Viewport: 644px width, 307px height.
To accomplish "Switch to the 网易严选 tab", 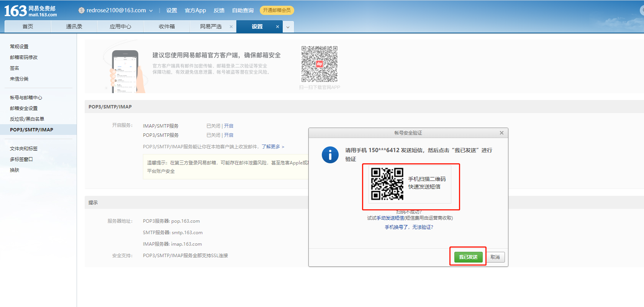I will pyautogui.click(x=211, y=26).
